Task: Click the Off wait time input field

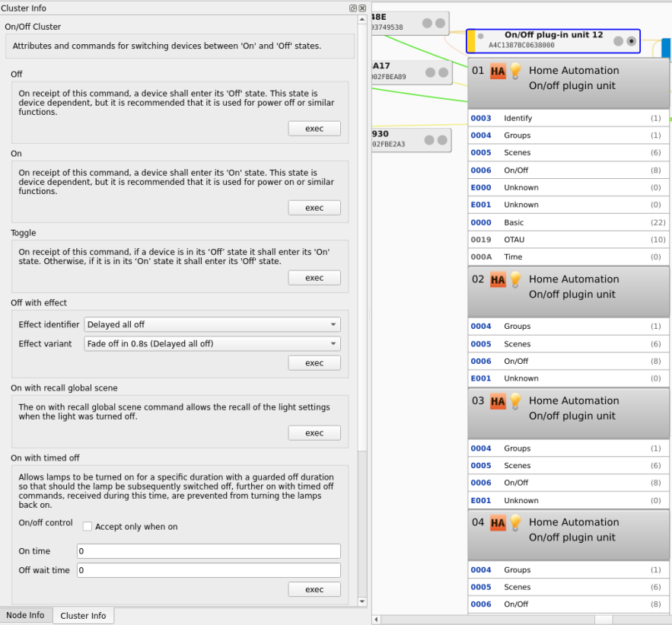Action: 209,570
